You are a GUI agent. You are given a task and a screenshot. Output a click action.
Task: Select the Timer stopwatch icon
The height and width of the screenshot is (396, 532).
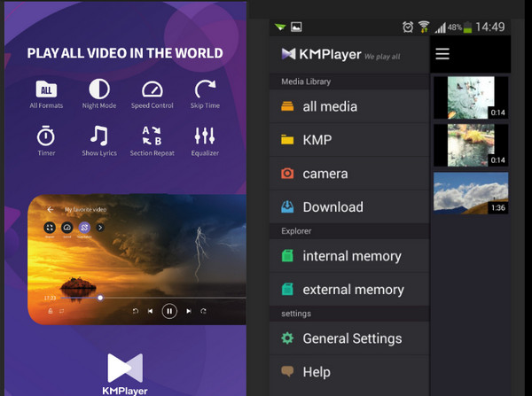coord(46,136)
